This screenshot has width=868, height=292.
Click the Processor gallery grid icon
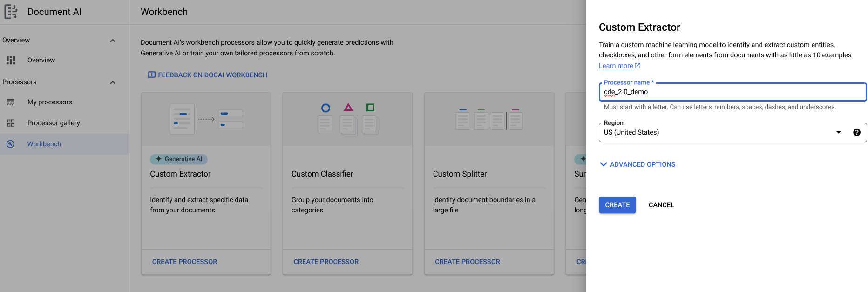(11, 123)
